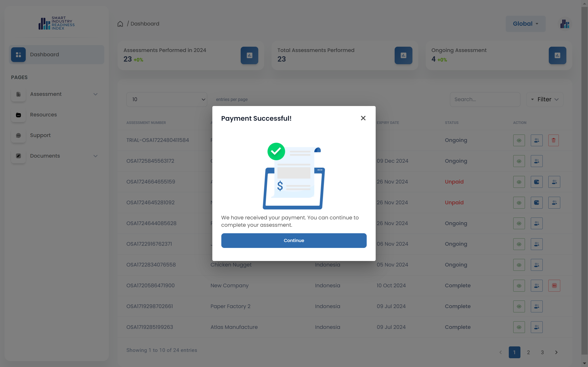This screenshot has height=367, width=588.
Task: Click red icon on OSA1720586471900 row
Action: pyautogui.click(x=554, y=286)
